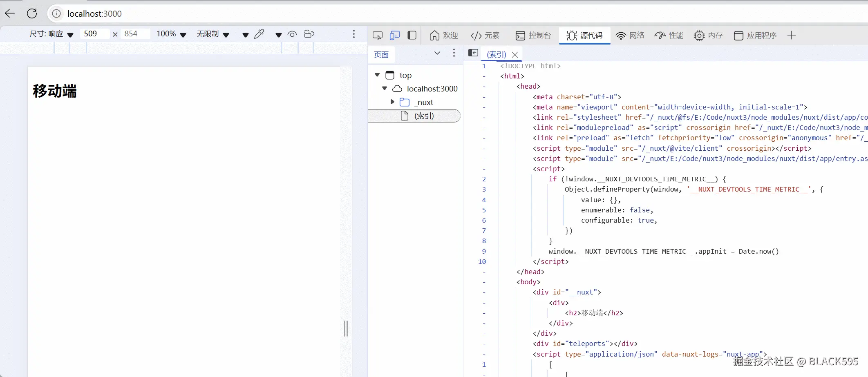Switch to the 控制台 console tab
The image size is (868, 377).
(533, 36)
